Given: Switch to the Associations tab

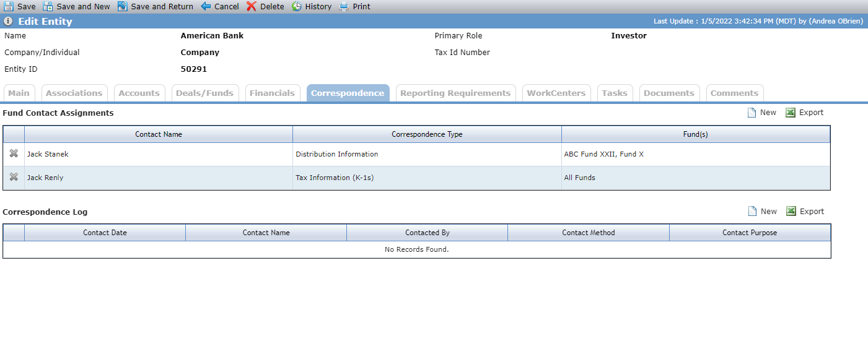Looking at the screenshot, I should click(x=74, y=93).
